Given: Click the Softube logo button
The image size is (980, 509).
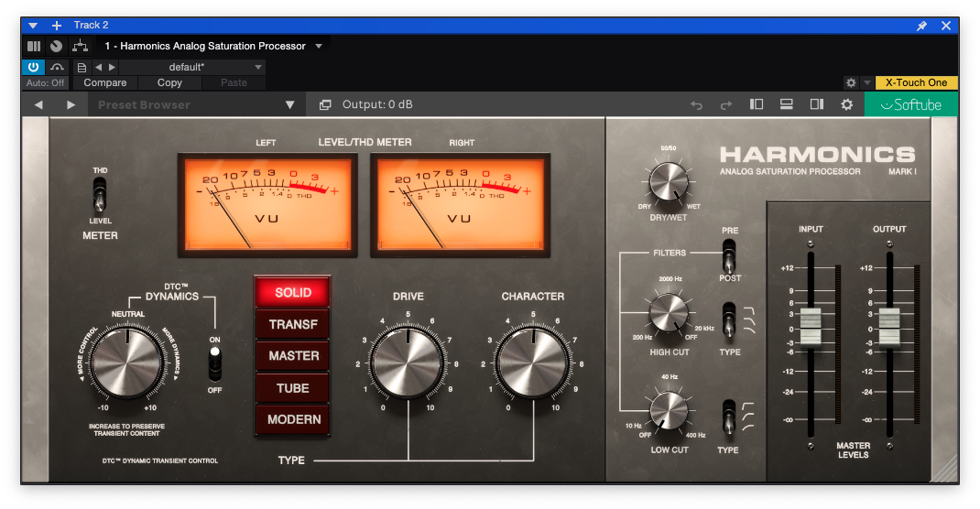Looking at the screenshot, I should click(x=910, y=105).
